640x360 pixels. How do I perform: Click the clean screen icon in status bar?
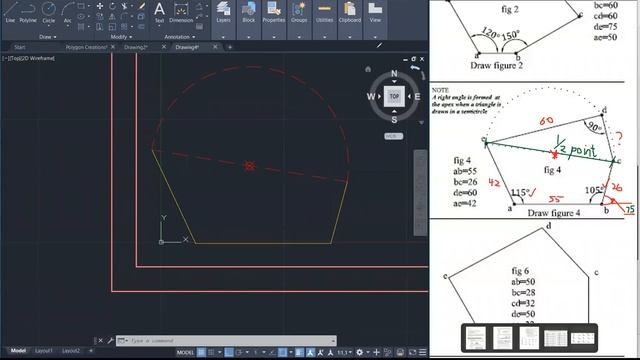tap(412, 352)
